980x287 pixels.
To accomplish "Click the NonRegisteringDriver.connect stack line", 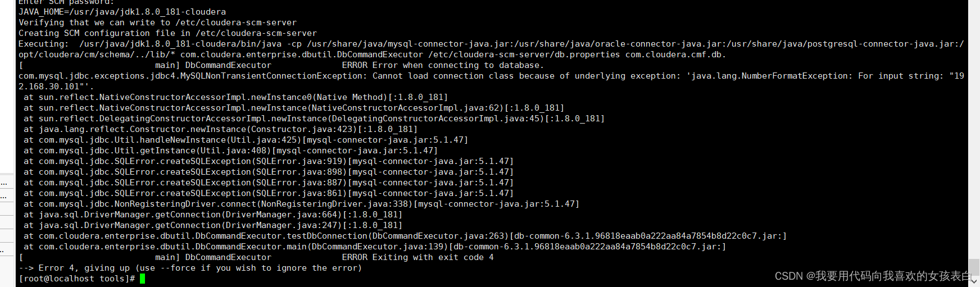I will point(301,204).
